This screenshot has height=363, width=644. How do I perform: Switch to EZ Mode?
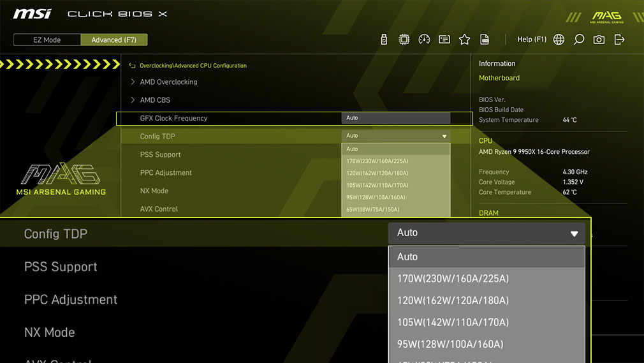(x=47, y=40)
